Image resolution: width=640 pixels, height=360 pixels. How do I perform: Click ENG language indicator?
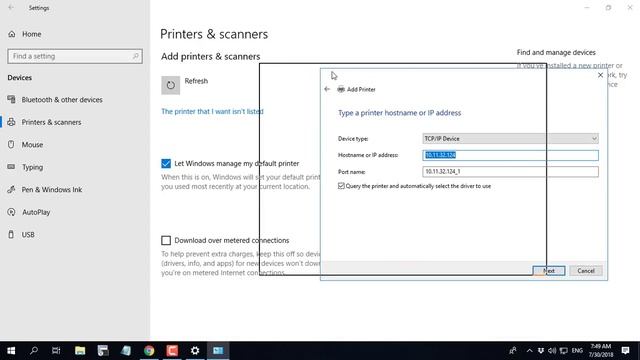click(577, 351)
